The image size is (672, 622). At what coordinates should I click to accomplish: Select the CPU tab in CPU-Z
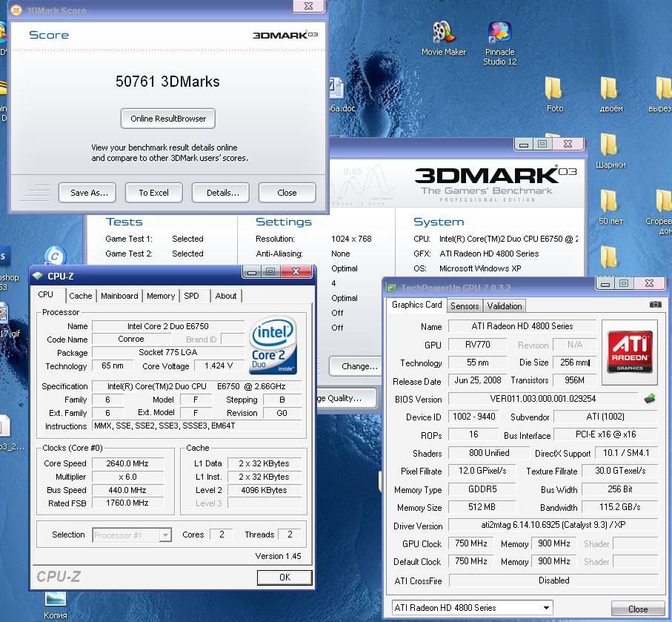pyautogui.click(x=45, y=295)
